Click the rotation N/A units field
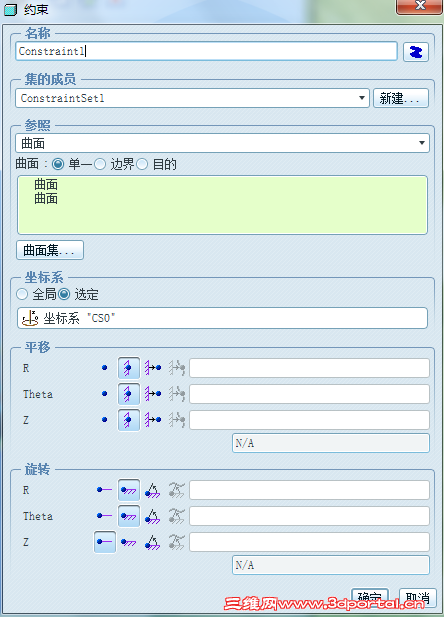This screenshot has width=444, height=617. click(x=331, y=565)
